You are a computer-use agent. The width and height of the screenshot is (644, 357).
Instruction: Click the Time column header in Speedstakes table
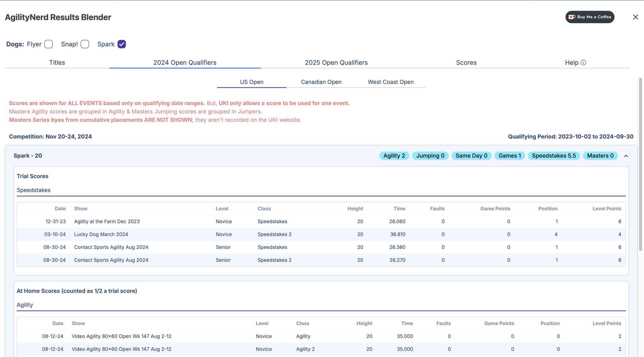399,209
